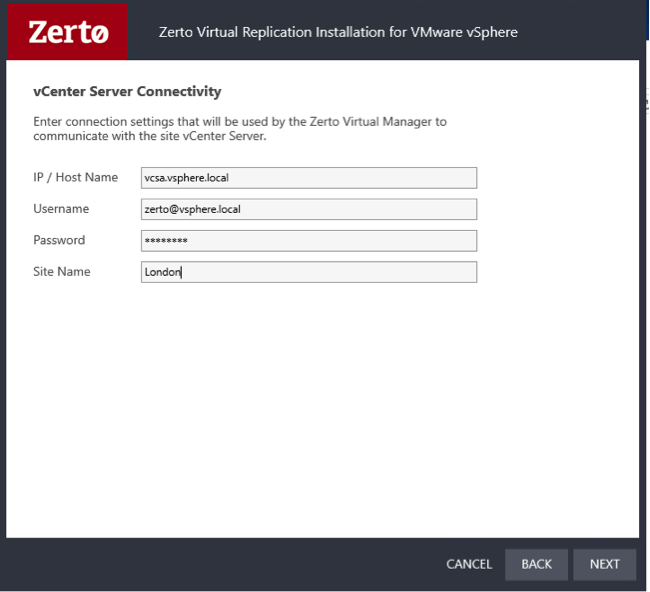The height and width of the screenshot is (592, 650).
Task: Click the 'Site Name' label text
Action: point(62,272)
